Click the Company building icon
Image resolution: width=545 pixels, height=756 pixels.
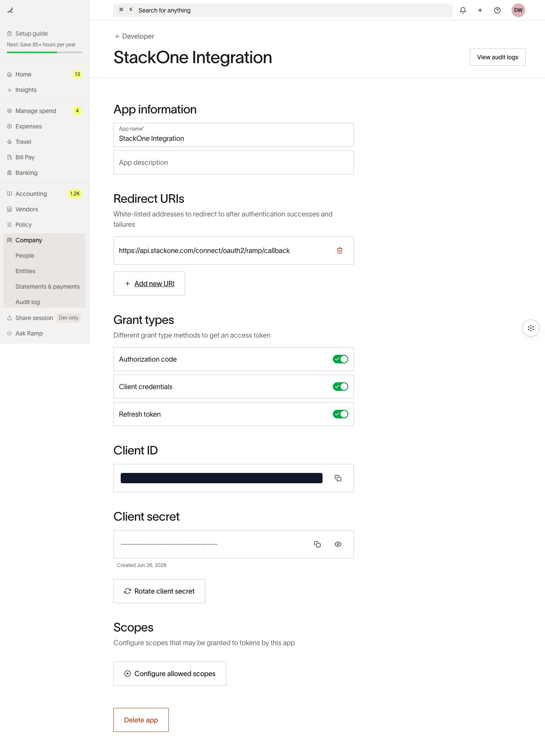pyautogui.click(x=9, y=240)
